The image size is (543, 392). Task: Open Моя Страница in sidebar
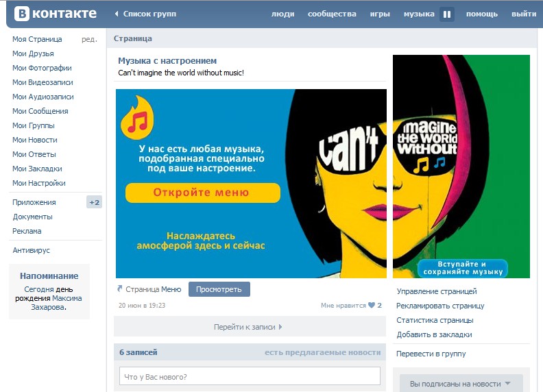37,39
